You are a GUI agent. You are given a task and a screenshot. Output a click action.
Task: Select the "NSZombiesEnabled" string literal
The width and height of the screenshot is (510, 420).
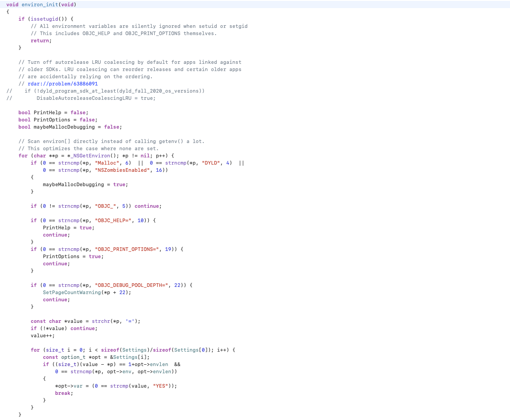coord(122,170)
